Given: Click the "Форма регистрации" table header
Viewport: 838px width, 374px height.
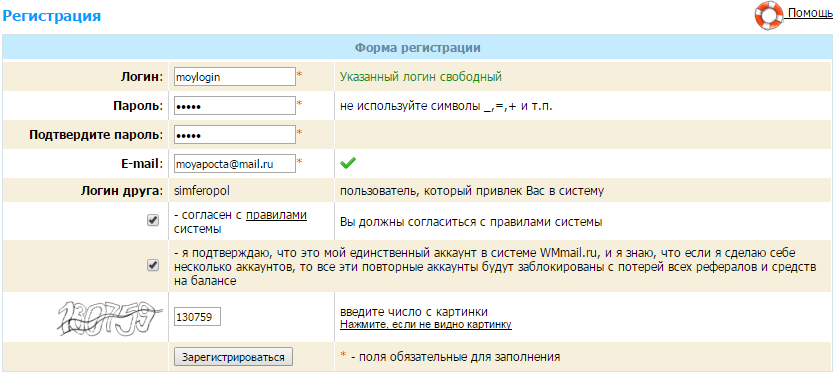Looking at the screenshot, I should click(x=417, y=48).
